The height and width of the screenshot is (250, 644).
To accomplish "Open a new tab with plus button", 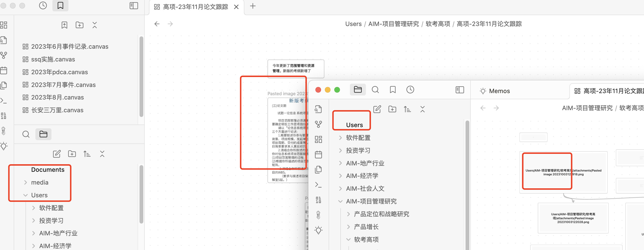I will (253, 6).
